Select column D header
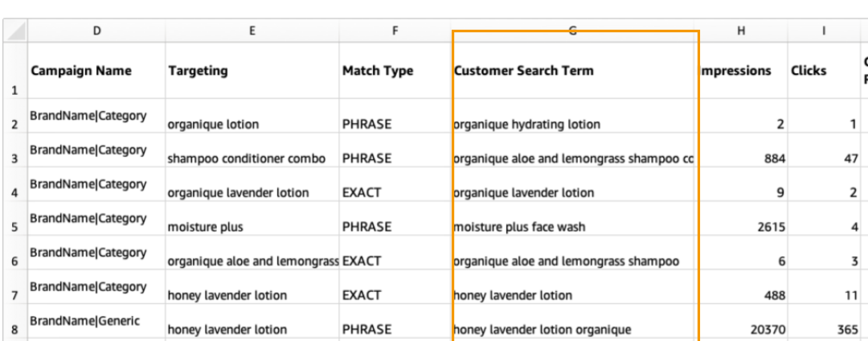 click(96, 31)
